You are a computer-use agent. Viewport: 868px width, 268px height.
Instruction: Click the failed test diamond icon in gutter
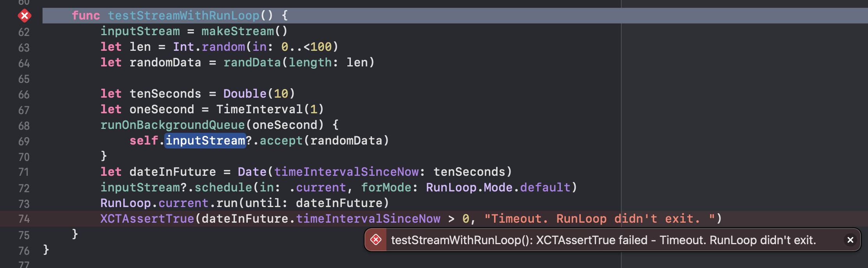[24, 16]
